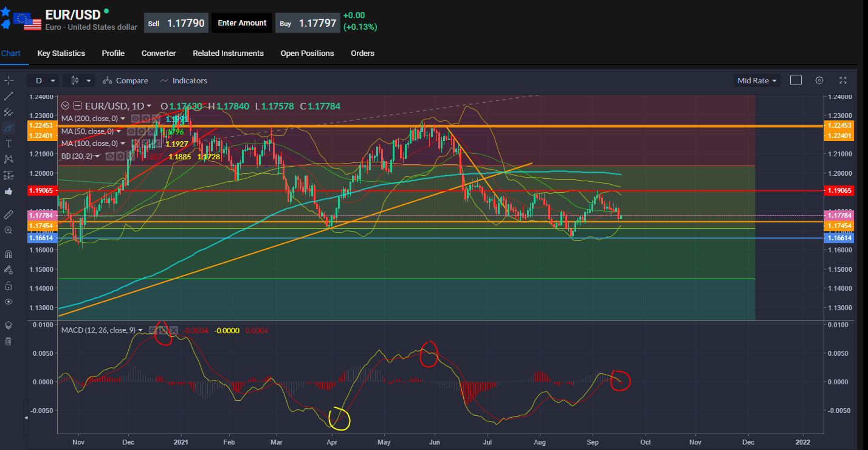Switch to the Key Statistics tab
The height and width of the screenshot is (450, 868).
pyautogui.click(x=61, y=54)
